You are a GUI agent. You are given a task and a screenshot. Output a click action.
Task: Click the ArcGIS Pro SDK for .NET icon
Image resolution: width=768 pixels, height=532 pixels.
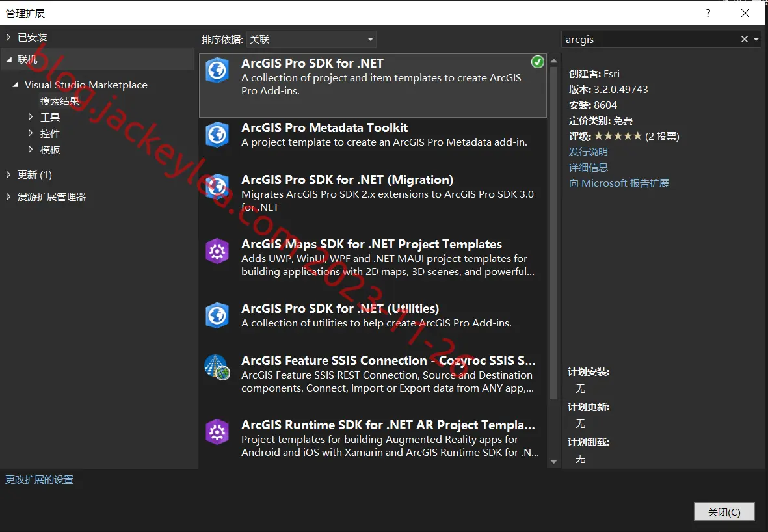coord(217,70)
